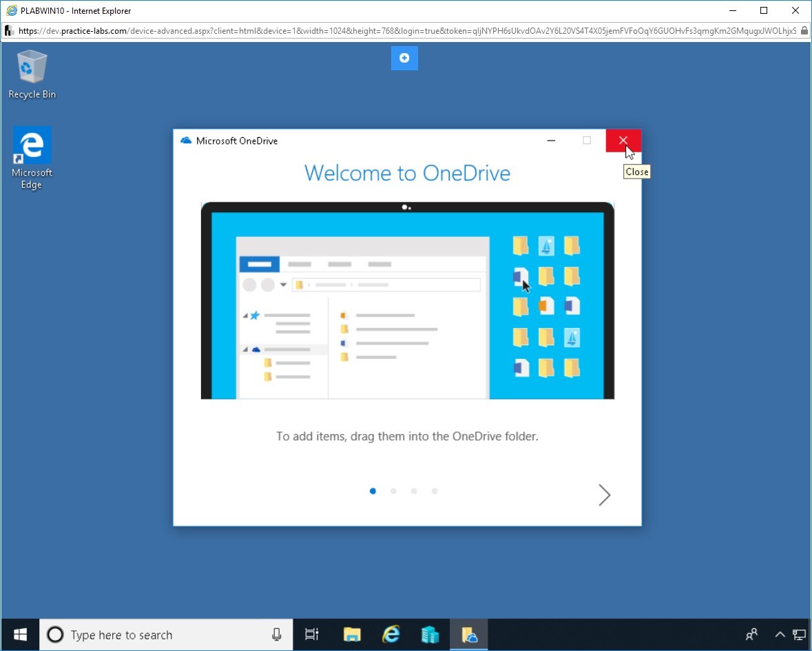812x651 pixels.
Task: Click the Internet Explorer address bar URL
Action: [x=407, y=30]
